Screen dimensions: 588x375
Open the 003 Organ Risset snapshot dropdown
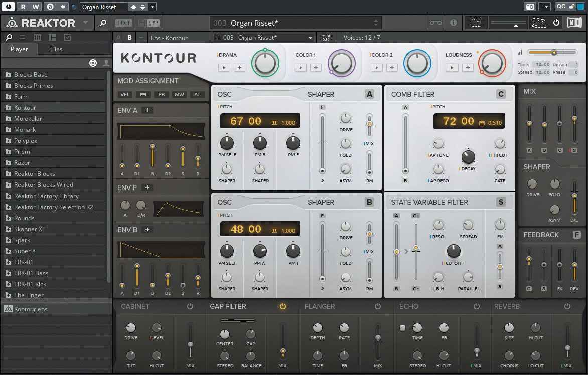[263, 38]
